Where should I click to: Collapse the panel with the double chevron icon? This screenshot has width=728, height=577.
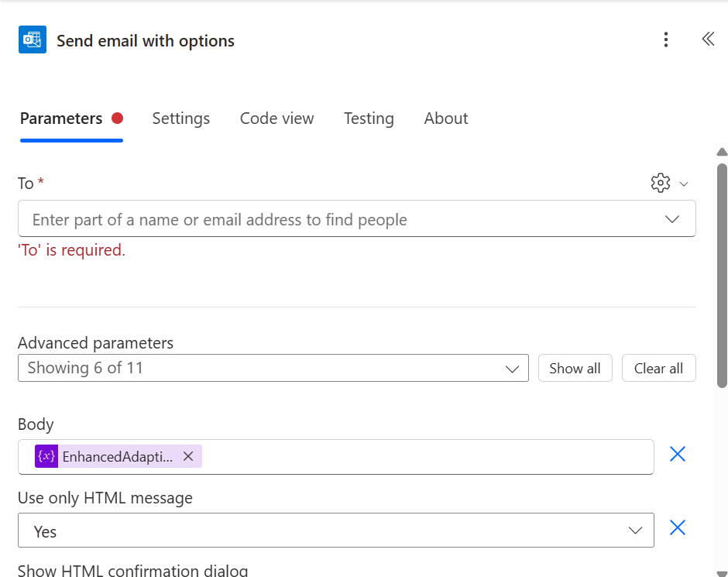tap(708, 39)
